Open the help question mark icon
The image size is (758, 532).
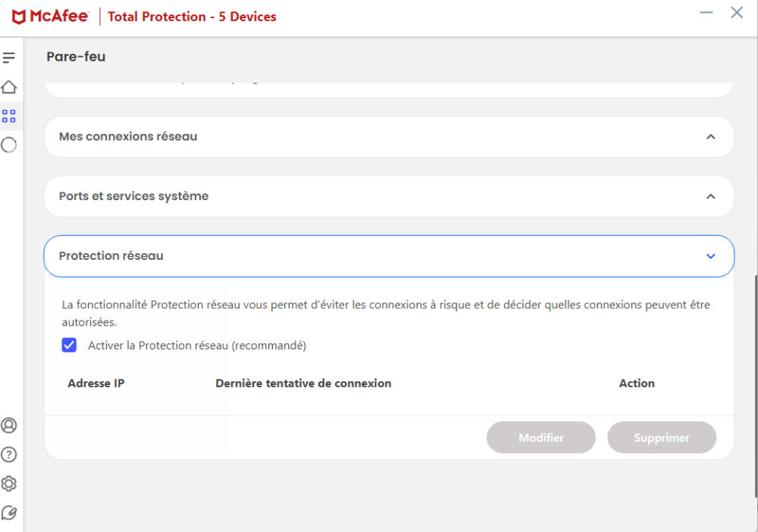click(9, 455)
